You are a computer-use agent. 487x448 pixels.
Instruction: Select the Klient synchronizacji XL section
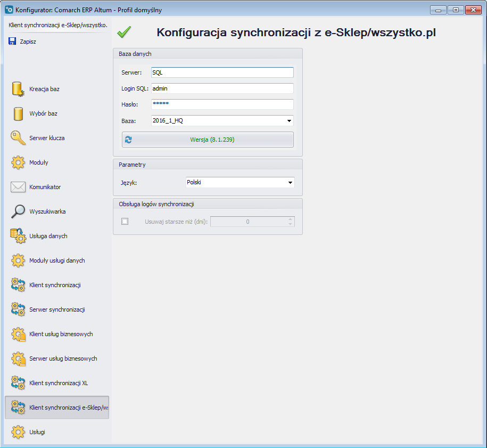[x=57, y=383]
